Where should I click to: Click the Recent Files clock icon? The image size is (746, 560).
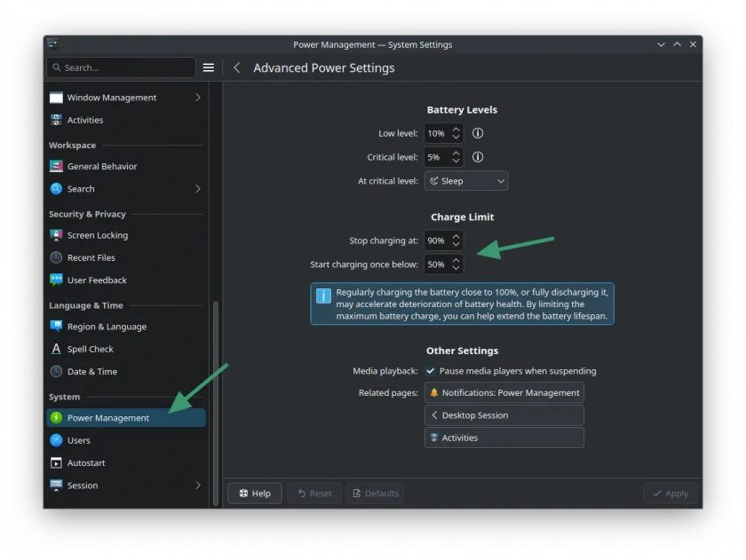point(56,257)
